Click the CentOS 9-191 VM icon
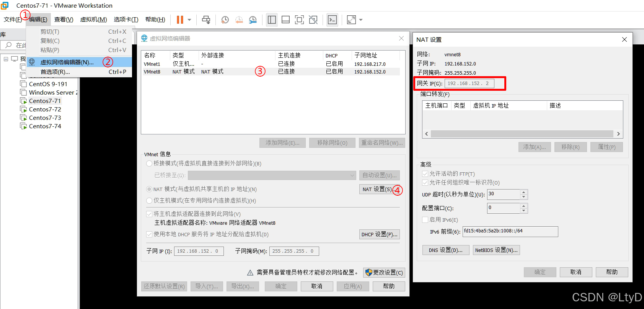This screenshot has width=644, height=309. pyautogui.click(x=23, y=84)
